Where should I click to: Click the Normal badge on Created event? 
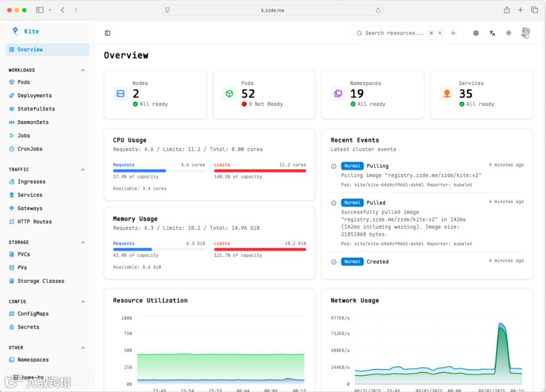coord(352,262)
